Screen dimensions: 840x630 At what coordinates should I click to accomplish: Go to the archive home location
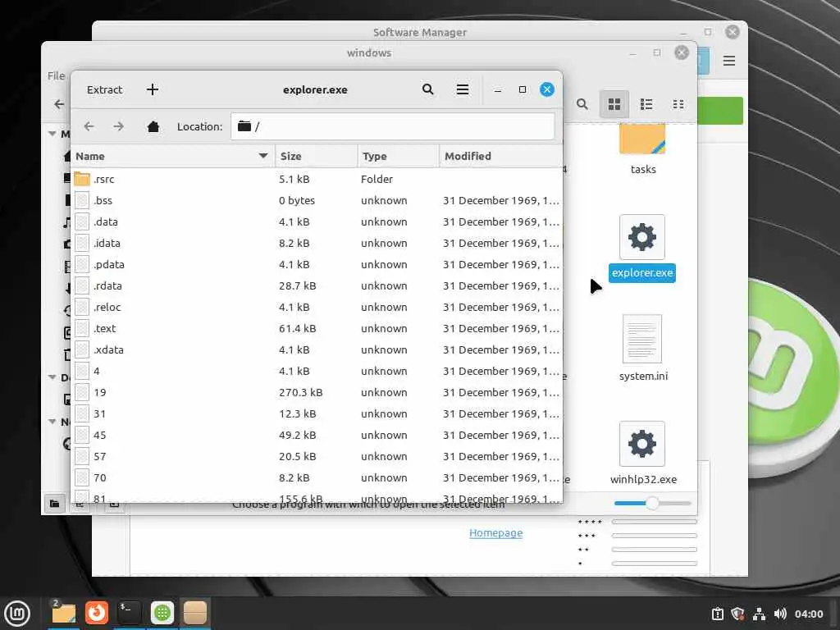coord(153,126)
